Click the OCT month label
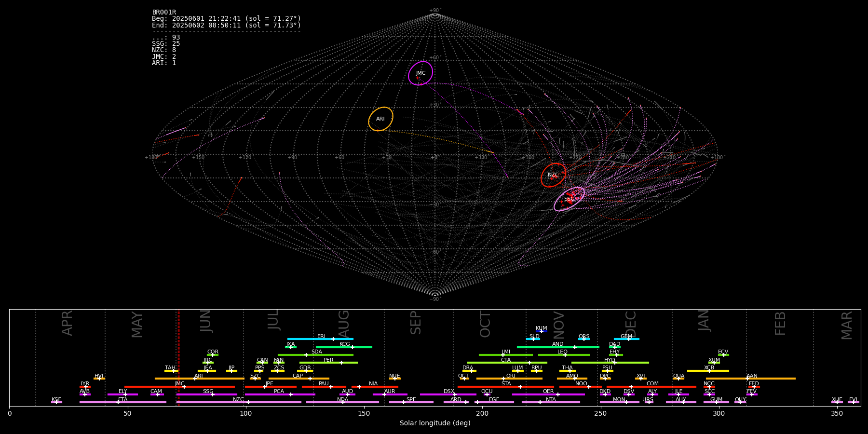The image size is (868, 434). [486, 324]
